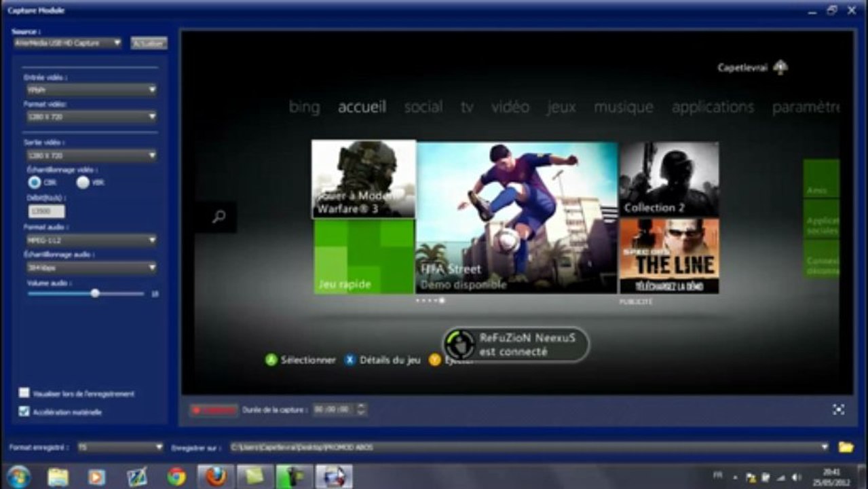Viewport: 868px width, 489px height.
Task: Open Google Chrome from taskbar
Action: click(176, 477)
